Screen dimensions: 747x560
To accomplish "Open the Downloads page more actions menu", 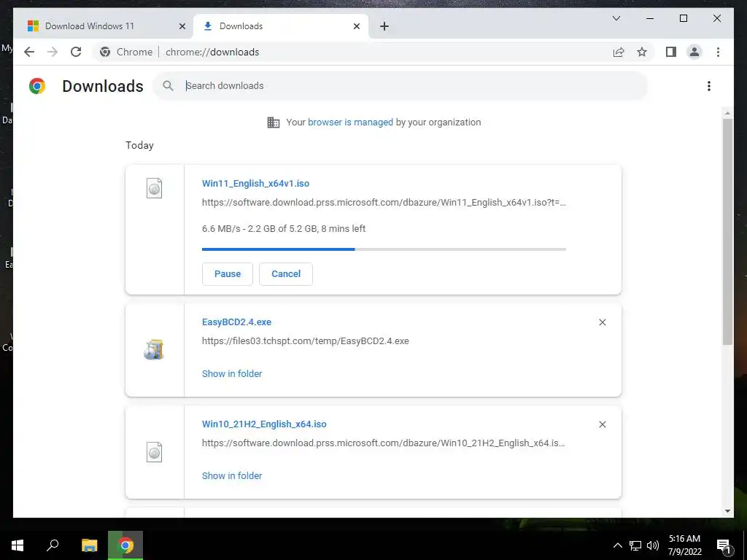I will click(709, 86).
